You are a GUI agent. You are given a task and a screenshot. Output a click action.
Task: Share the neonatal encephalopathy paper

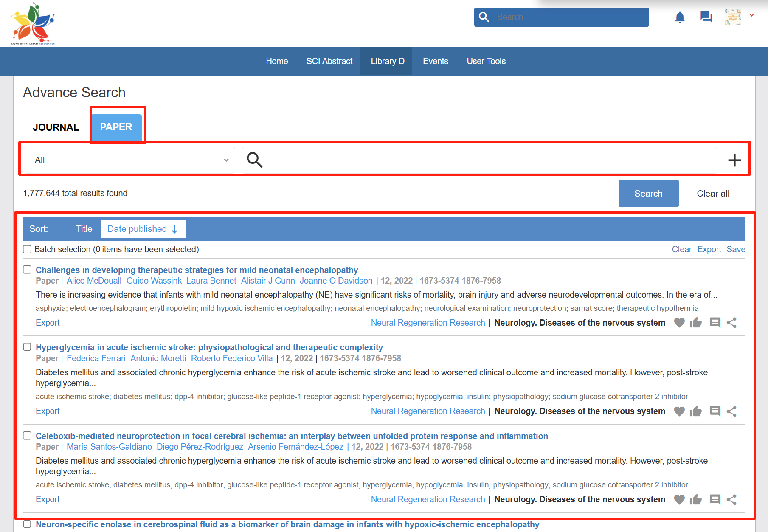tap(731, 323)
